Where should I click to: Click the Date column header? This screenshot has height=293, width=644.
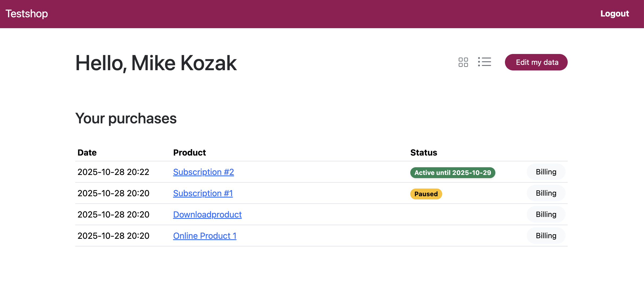click(x=87, y=153)
